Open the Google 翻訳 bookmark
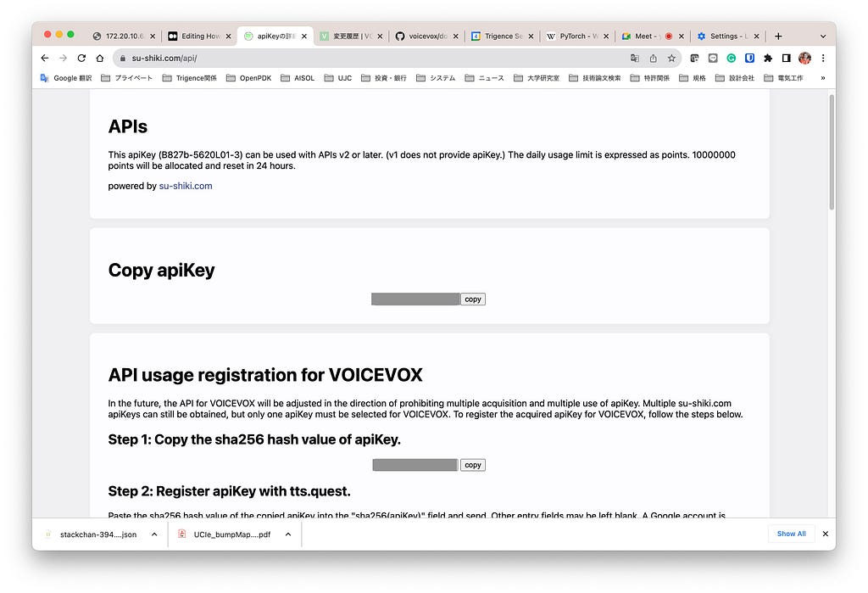 pyautogui.click(x=66, y=78)
